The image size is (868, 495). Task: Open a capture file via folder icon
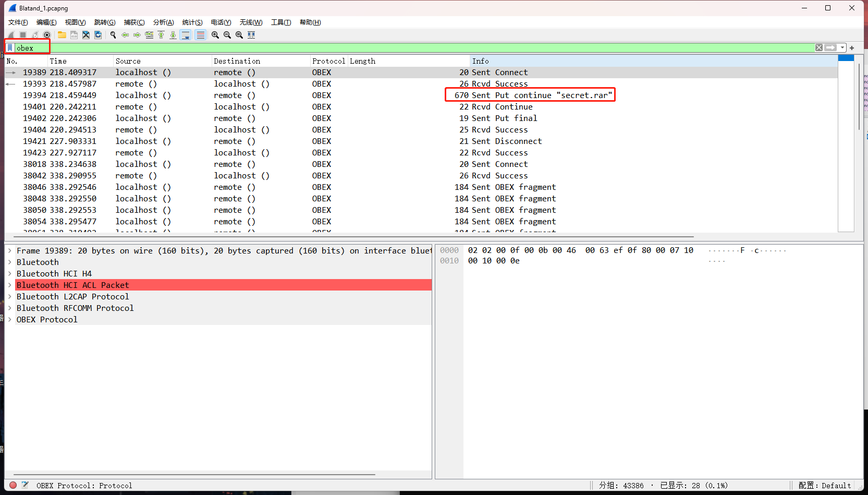click(62, 35)
